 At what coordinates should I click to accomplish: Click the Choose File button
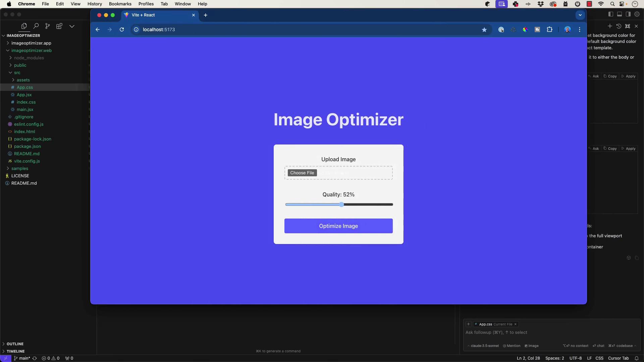pyautogui.click(x=302, y=173)
